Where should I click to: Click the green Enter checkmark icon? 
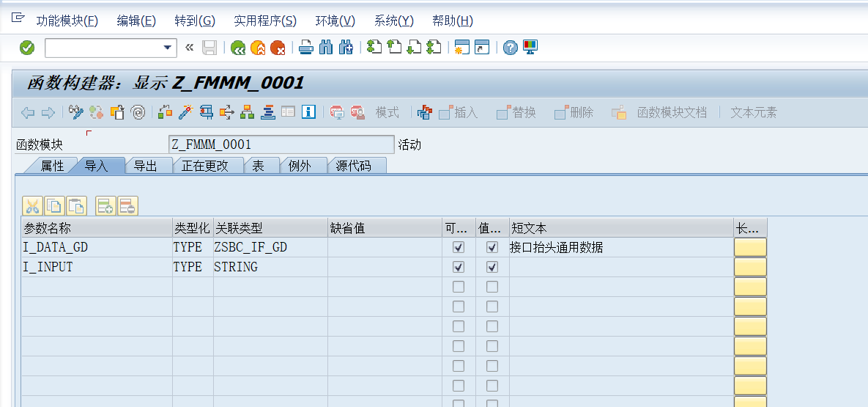click(x=26, y=48)
